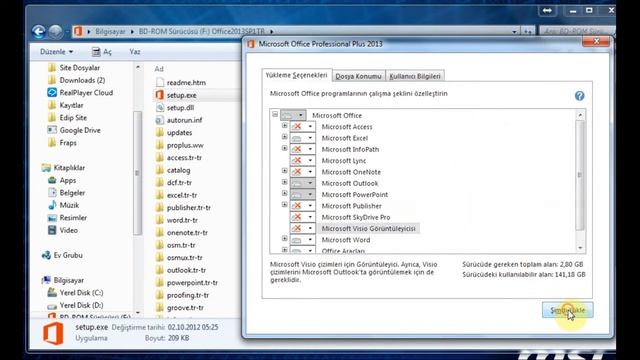This screenshot has width=640, height=360.
Task: Click scroll down arrow in feature list
Action: pyautogui.click(x=580, y=248)
